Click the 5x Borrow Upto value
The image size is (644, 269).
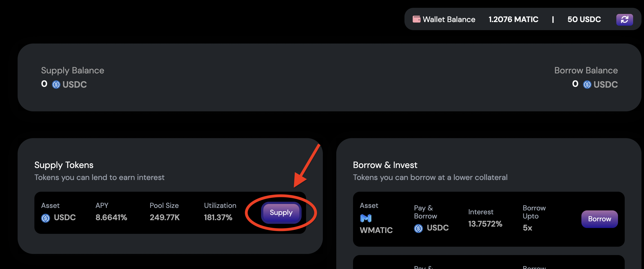coord(527,228)
